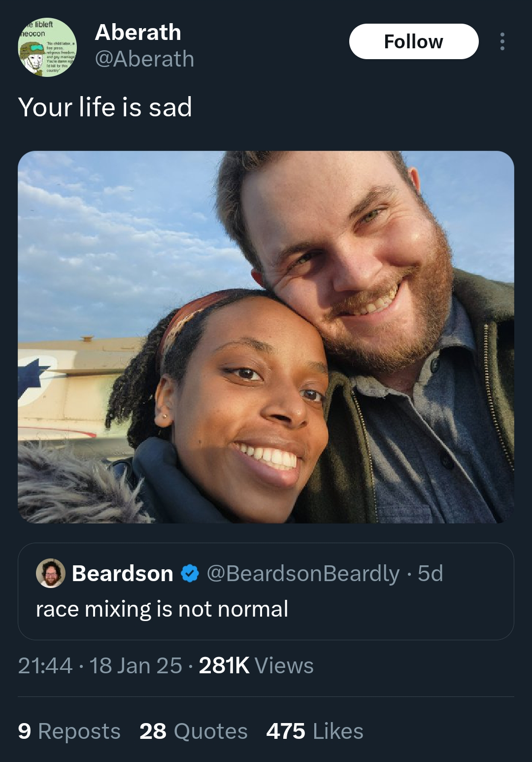View the 28 Quotes list
Viewport: 532px width, 762px height.
(x=193, y=731)
